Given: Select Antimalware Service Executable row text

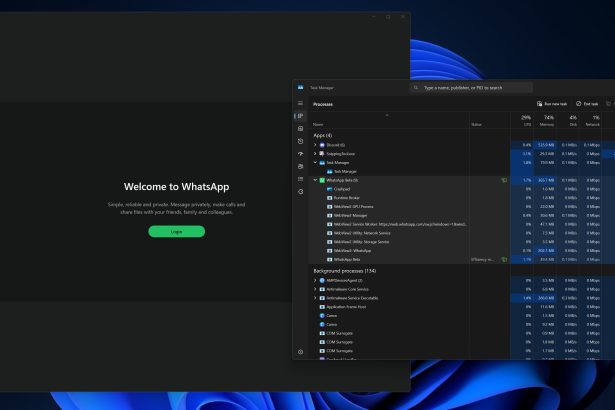Looking at the screenshot, I should 352,298.
